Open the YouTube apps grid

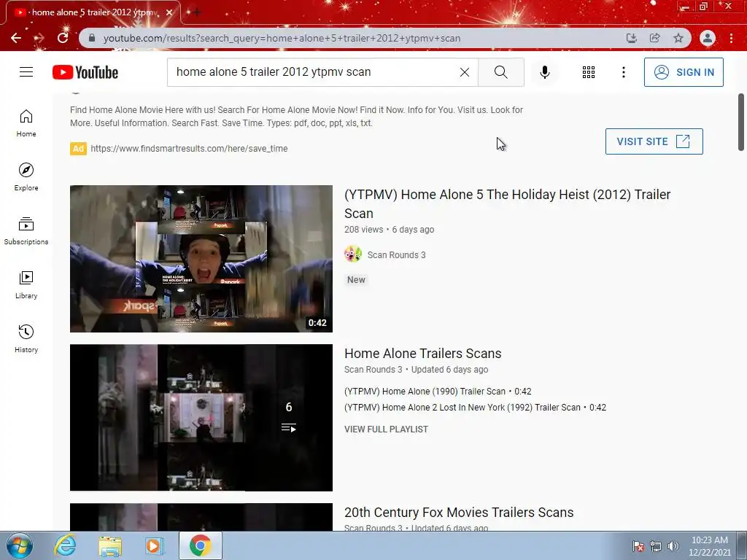coord(589,72)
